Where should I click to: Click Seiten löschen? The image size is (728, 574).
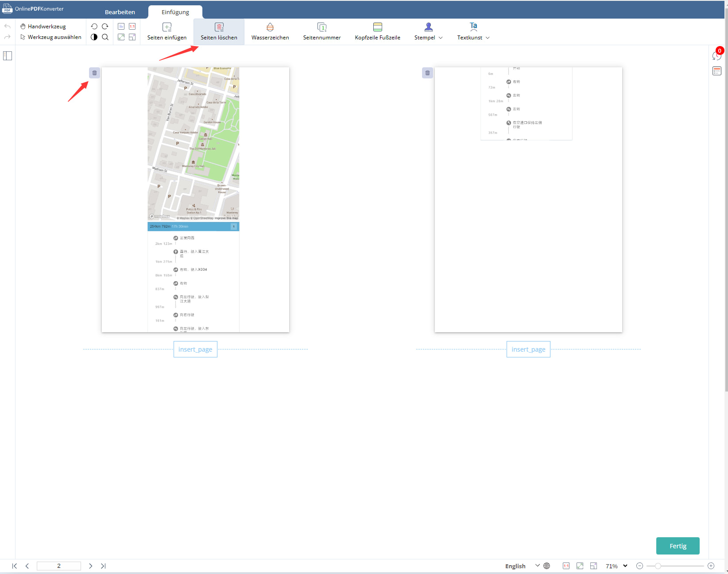coord(219,32)
